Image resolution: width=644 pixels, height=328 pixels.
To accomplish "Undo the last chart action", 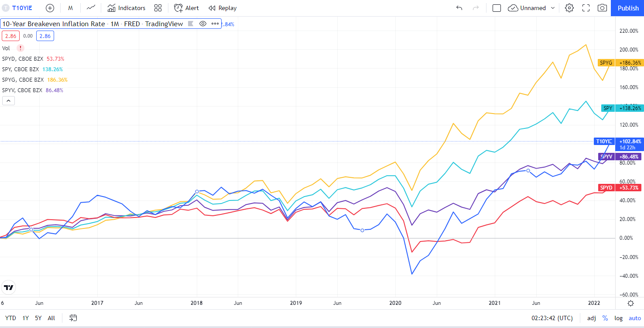I will pyautogui.click(x=459, y=8).
